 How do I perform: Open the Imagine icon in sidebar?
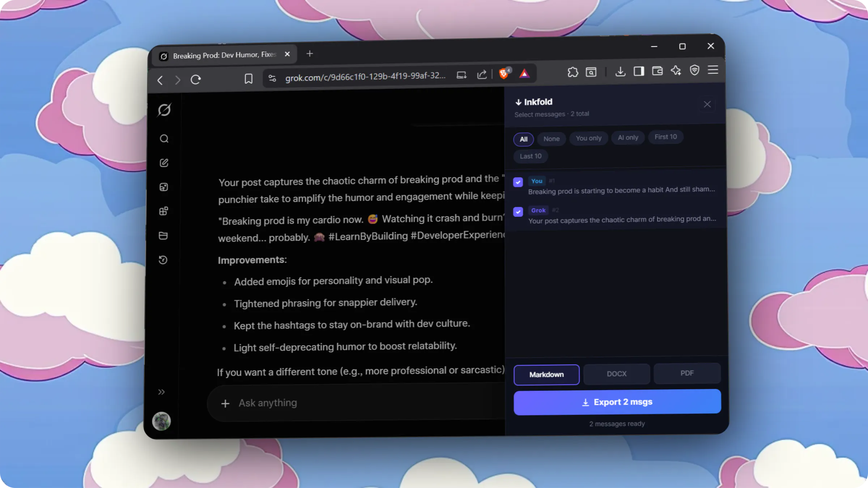[164, 187]
